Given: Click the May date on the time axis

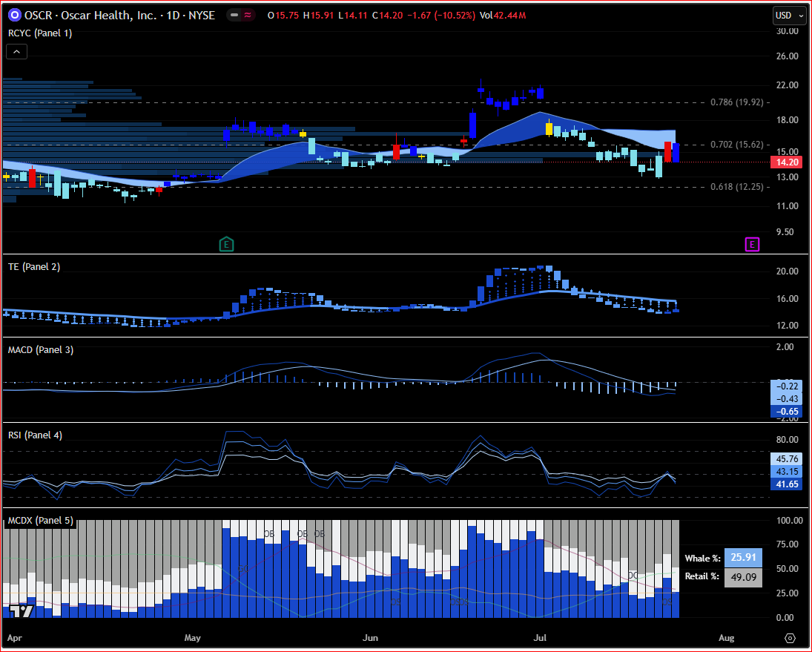Looking at the screenshot, I should (x=192, y=638).
